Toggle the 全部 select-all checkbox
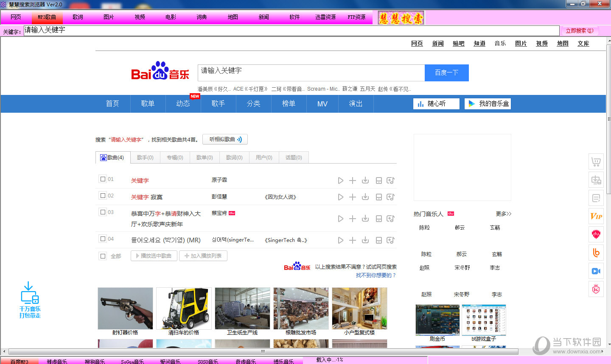This screenshot has height=364, width=611. [103, 256]
